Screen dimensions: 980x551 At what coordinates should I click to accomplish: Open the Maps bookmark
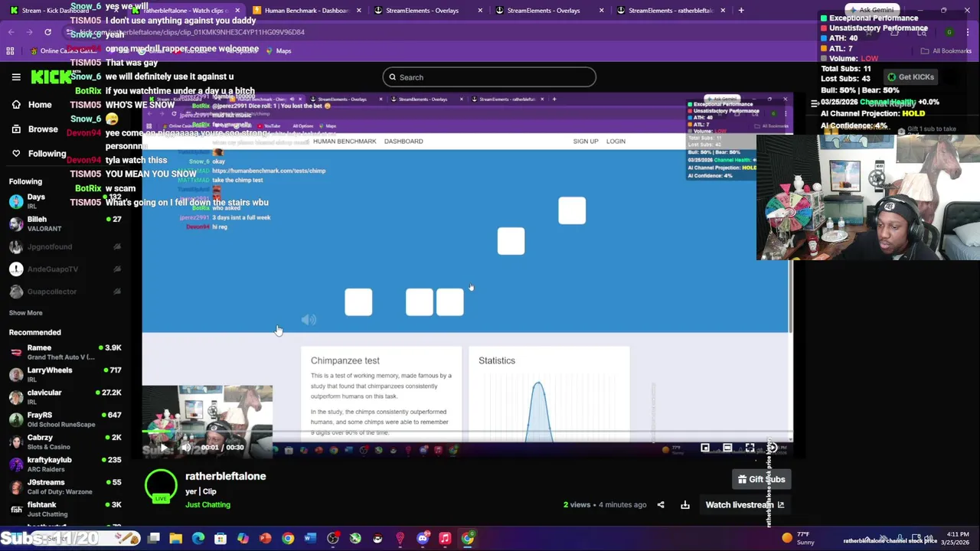(278, 51)
